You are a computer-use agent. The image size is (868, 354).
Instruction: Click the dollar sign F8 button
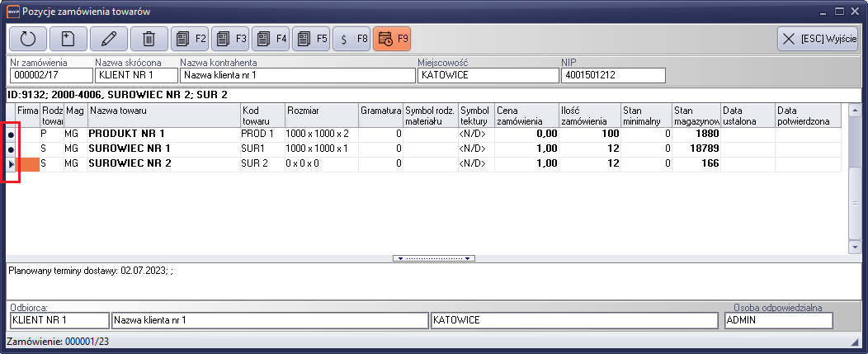(x=351, y=38)
